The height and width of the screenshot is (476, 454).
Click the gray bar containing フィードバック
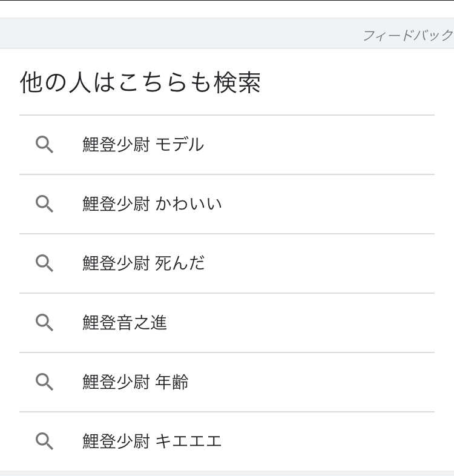pos(227,33)
